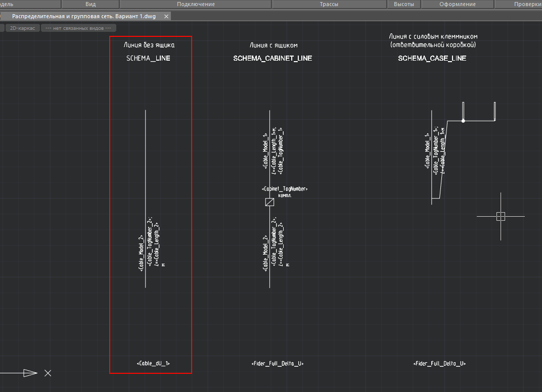Select the SCHEMA_CABINET_LINE label

(x=273, y=59)
